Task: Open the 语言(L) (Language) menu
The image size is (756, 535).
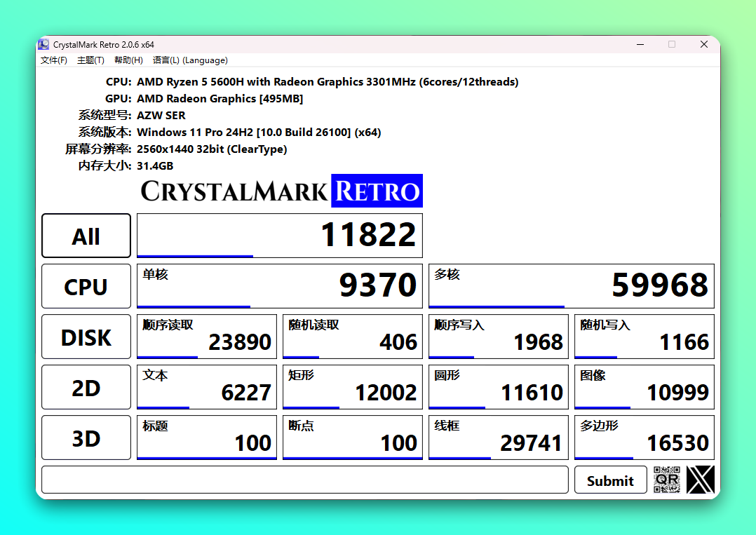Action: [x=190, y=60]
